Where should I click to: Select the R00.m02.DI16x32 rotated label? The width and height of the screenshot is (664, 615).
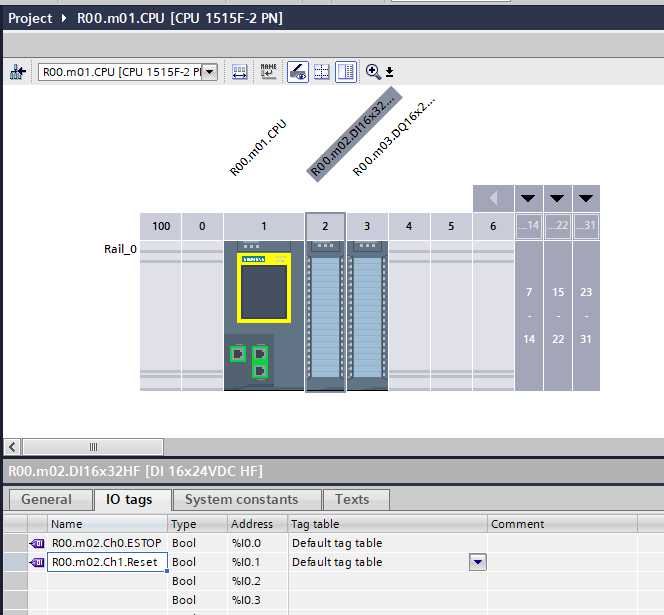[354, 134]
